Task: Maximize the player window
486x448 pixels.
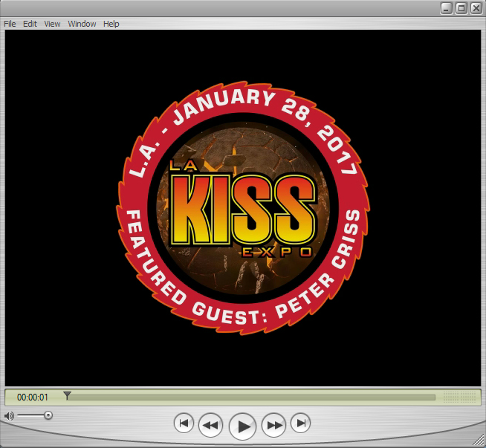Action: [x=461, y=8]
